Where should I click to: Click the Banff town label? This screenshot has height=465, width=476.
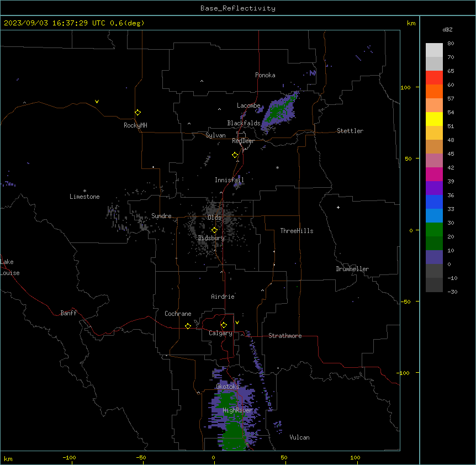pos(68,313)
